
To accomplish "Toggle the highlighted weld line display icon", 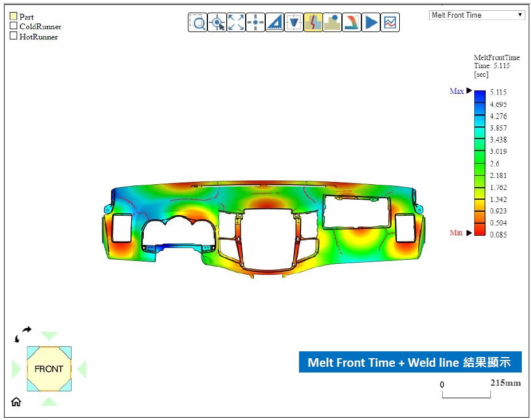I will point(313,23).
